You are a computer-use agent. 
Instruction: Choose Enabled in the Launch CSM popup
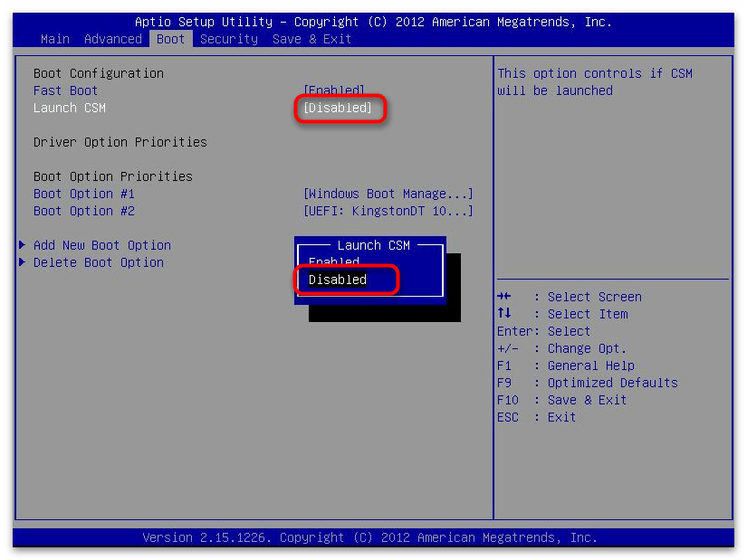(334, 262)
